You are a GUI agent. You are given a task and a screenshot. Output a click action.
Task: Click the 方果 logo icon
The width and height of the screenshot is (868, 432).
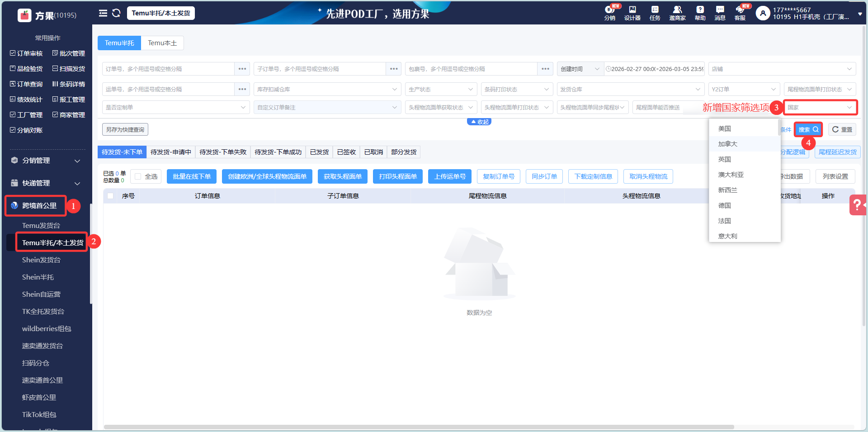coord(24,15)
